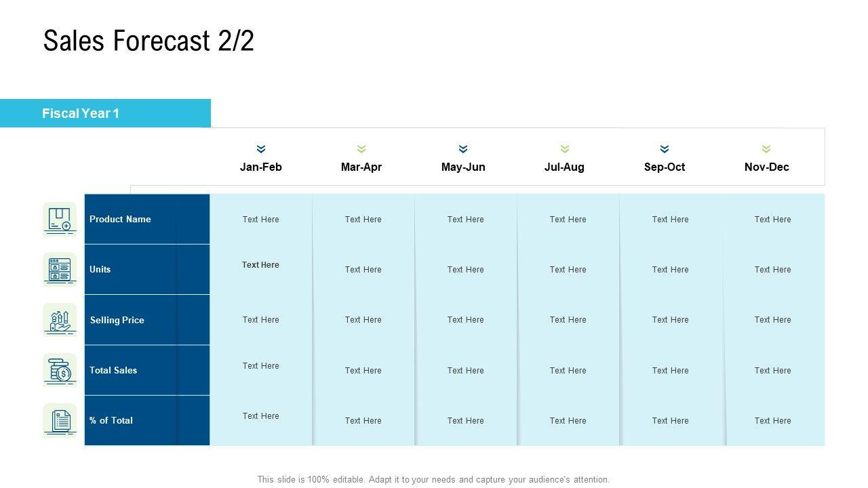The width and height of the screenshot is (868, 488).
Task: Select the Units window icon
Action: pyautogui.click(x=60, y=269)
